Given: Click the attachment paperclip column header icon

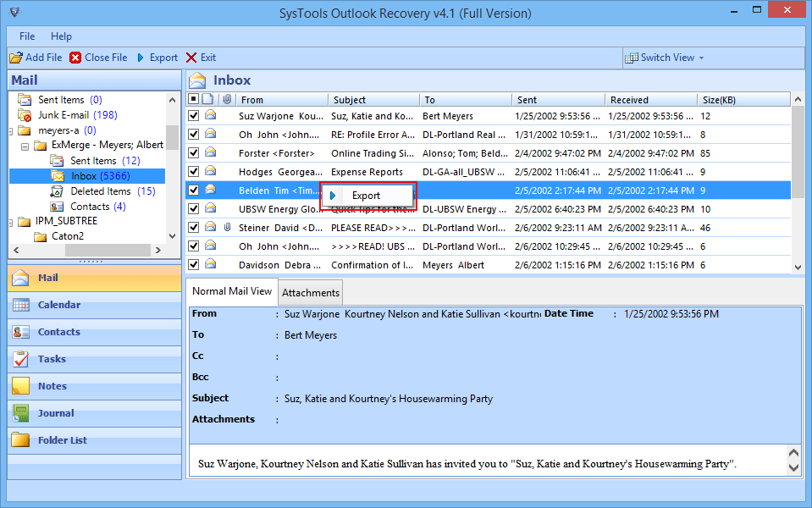Looking at the screenshot, I should click(227, 99).
